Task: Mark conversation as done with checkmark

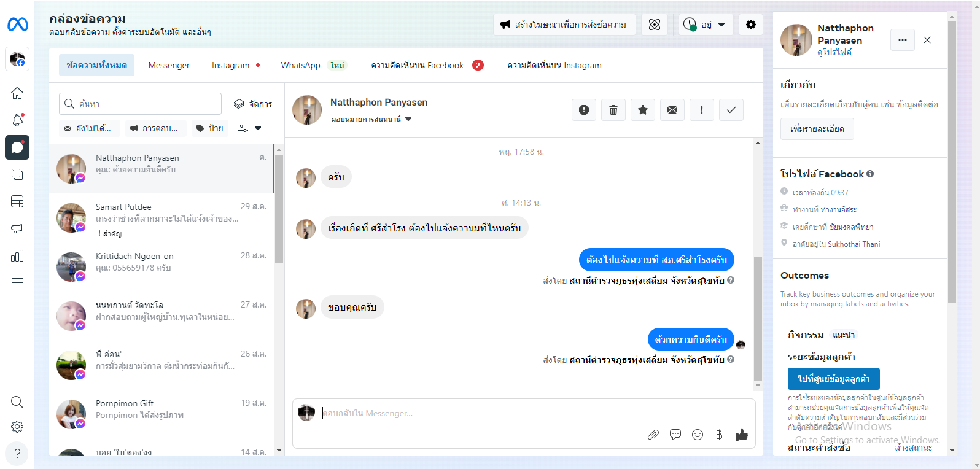Action: click(x=731, y=110)
